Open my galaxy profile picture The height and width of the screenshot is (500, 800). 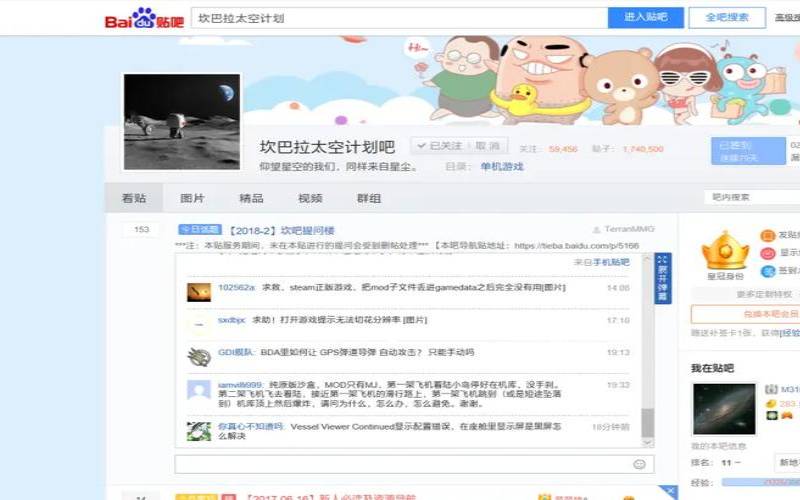pos(724,410)
